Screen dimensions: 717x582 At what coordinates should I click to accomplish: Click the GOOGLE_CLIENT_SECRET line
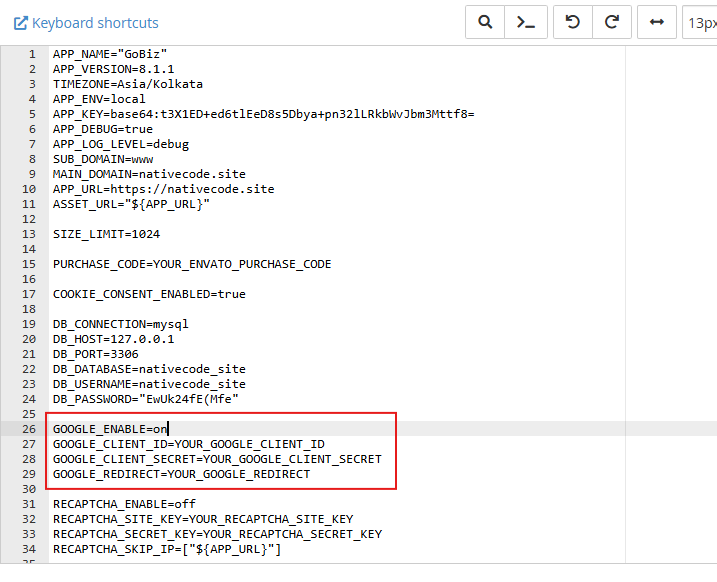tap(216, 459)
